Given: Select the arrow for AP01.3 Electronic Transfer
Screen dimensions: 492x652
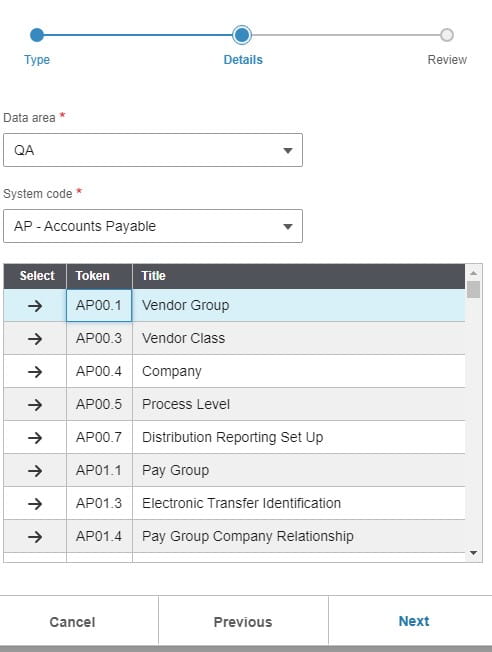Looking at the screenshot, I should [35, 504].
